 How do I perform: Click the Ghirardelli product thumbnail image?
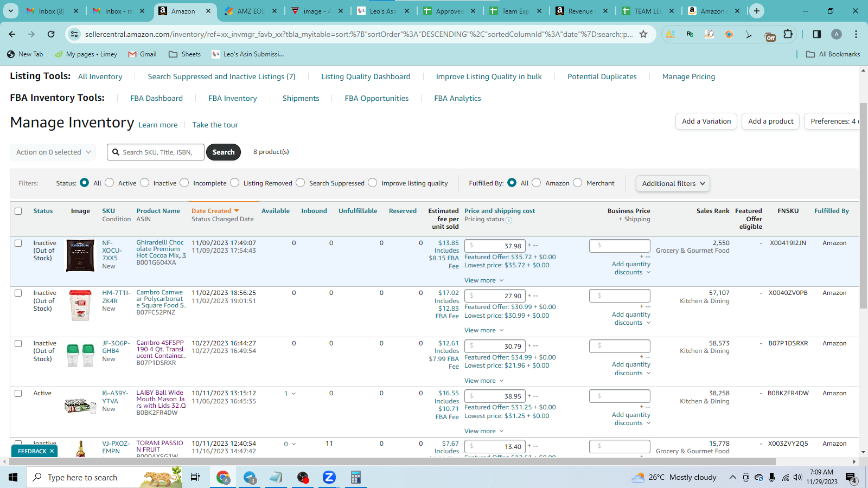80,255
